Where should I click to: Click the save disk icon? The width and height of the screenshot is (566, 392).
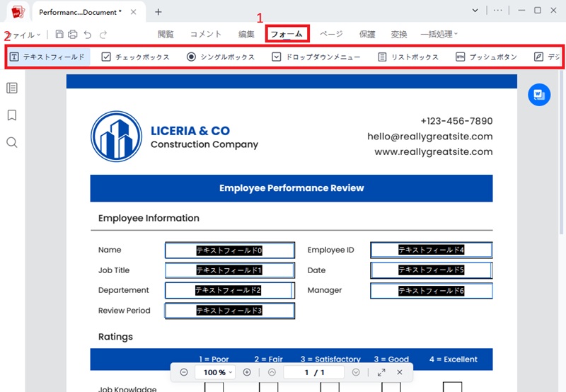click(x=59, y=34)
